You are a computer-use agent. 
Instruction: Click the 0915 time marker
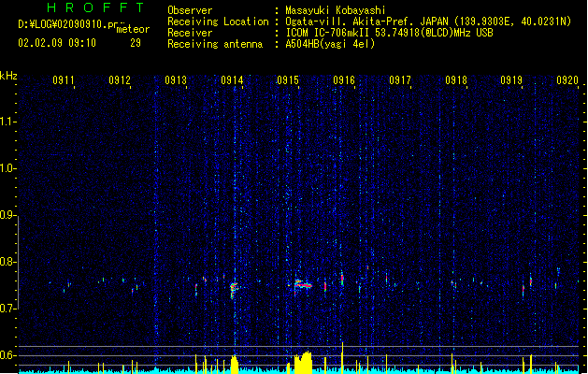coord(288,80)
